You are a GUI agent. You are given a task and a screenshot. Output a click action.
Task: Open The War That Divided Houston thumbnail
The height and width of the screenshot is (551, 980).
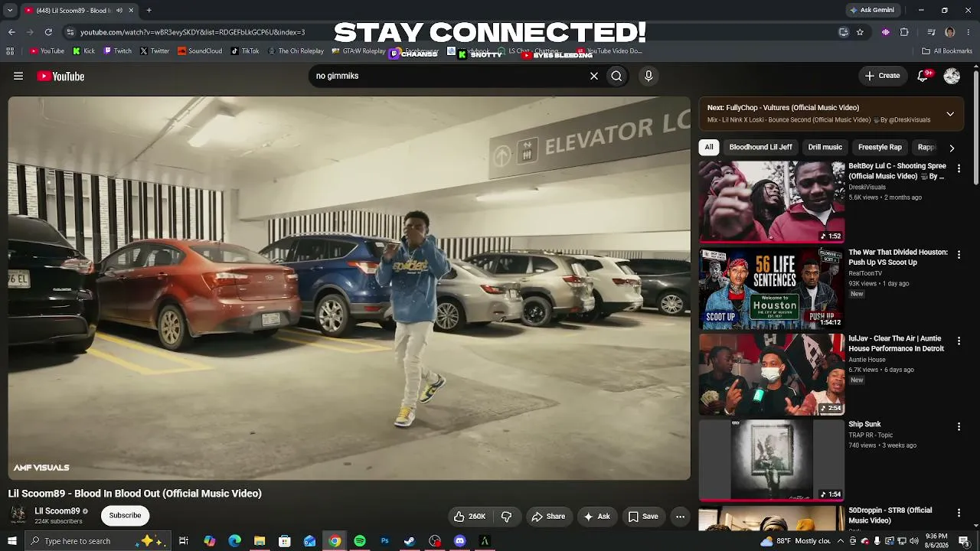[x=772, y=289]
